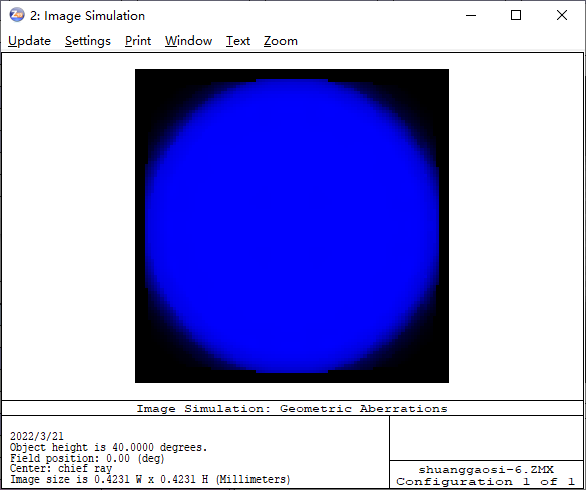The width and height of the screenshot is (586, 490).
Task: Click the blue simulated image disk center
Action: (x=292, y=226)
